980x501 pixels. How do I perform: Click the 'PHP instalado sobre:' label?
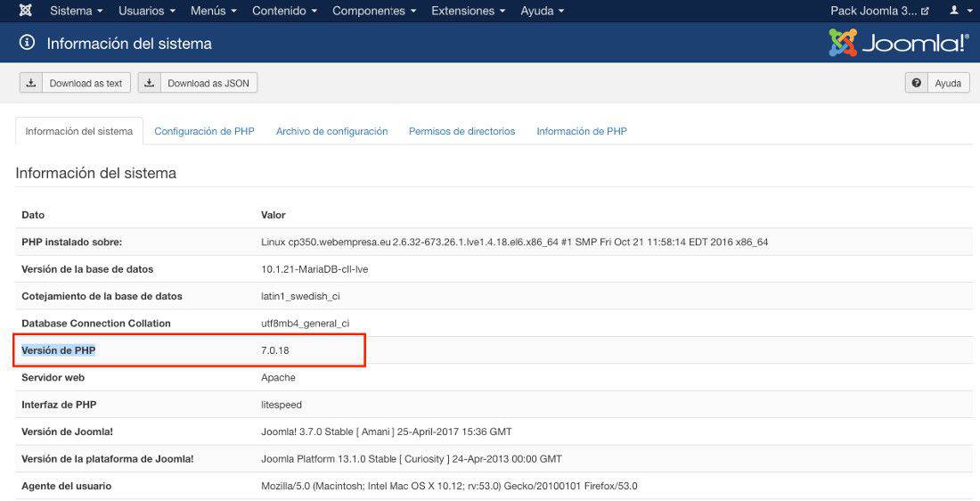pos(72,242)
